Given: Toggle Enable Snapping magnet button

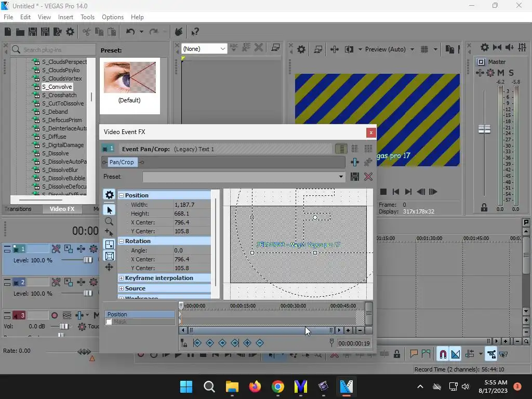Looking at the screenshot, I should tap(443, 354).
